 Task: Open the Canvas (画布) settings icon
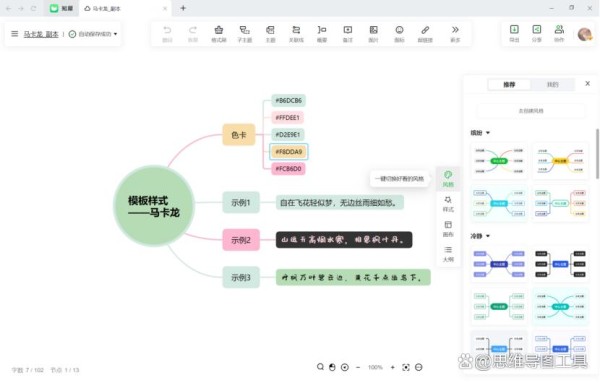pos(448,229)
